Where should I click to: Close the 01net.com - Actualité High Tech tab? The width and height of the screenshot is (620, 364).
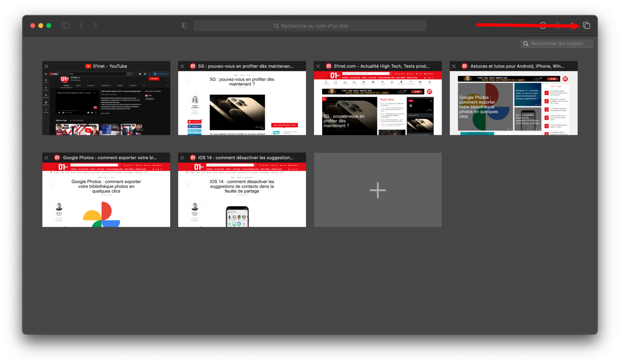[318, 66]
